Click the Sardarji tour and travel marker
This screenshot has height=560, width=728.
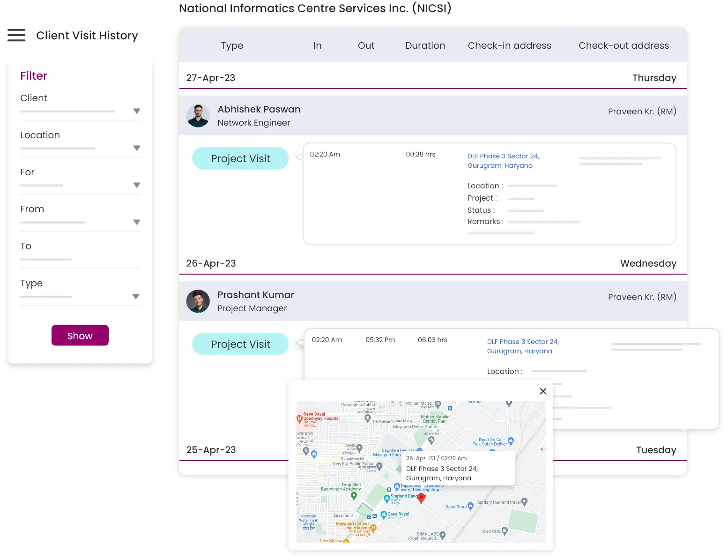click(x=524, y=502)
